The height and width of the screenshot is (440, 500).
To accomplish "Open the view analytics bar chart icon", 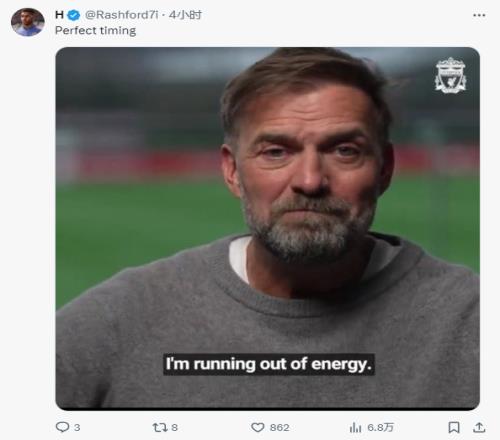I will 355,427.
